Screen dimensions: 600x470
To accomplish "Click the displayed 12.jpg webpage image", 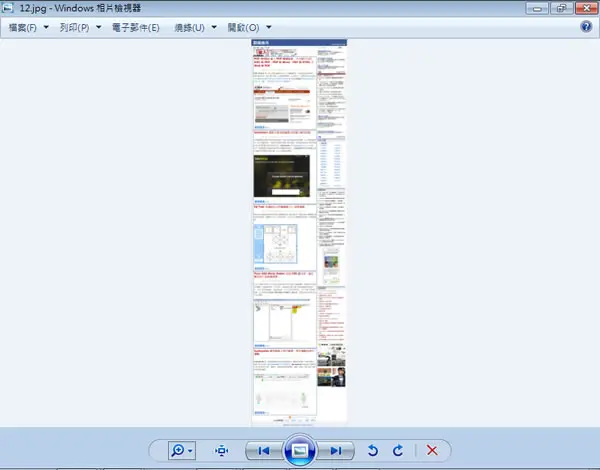I will 299,232.
